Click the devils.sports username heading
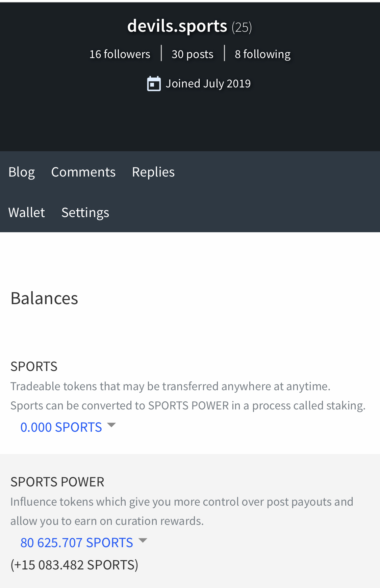380x588 pixels. [177, 26]
